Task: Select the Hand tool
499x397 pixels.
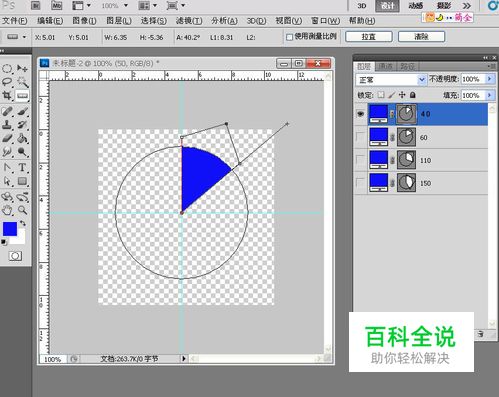Action: point(7,210)
